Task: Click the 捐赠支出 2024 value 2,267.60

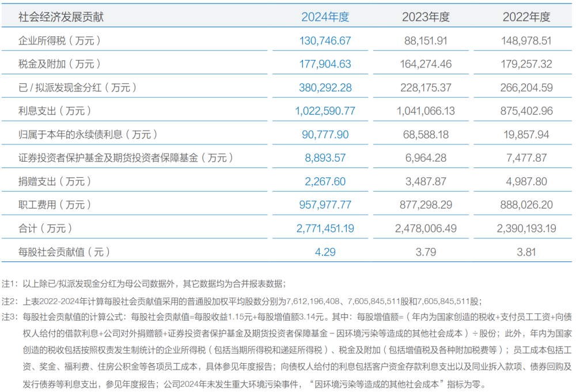Action: (x=325, y=181)
